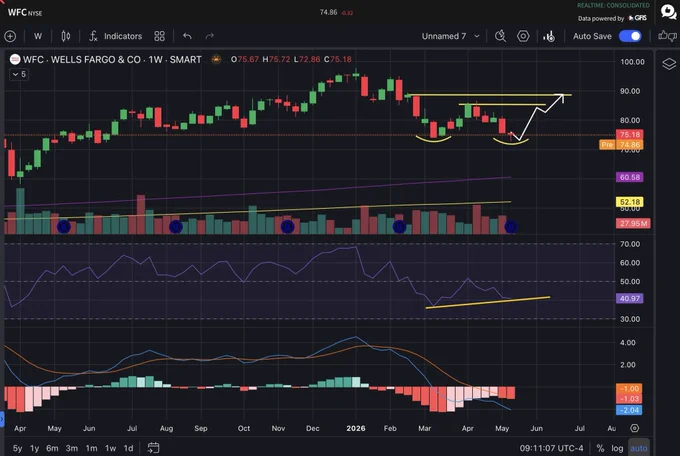Open the time axis settings gear icon
Screen dimensions: 680x456
634,428
